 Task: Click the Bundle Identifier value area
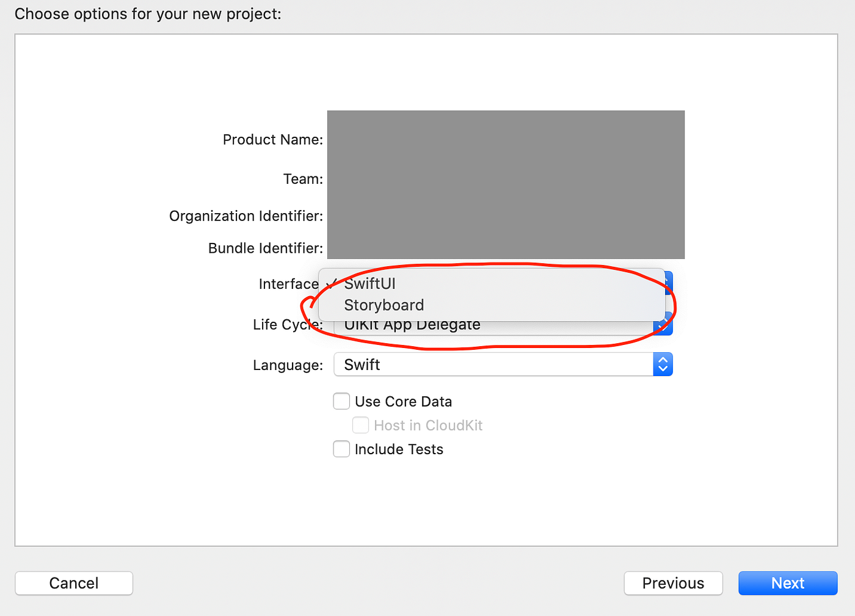pos(506,248)
